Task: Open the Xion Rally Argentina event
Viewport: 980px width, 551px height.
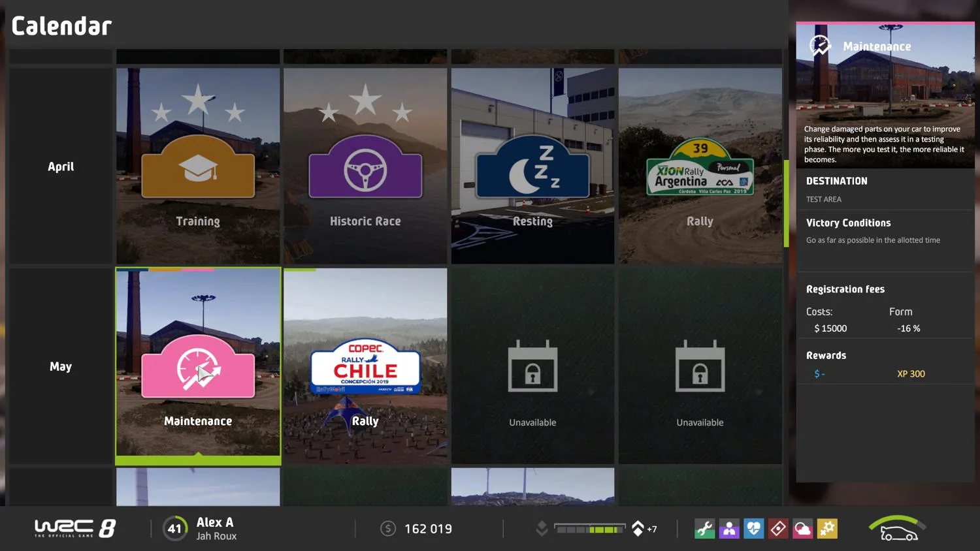Action: point(700,166)
